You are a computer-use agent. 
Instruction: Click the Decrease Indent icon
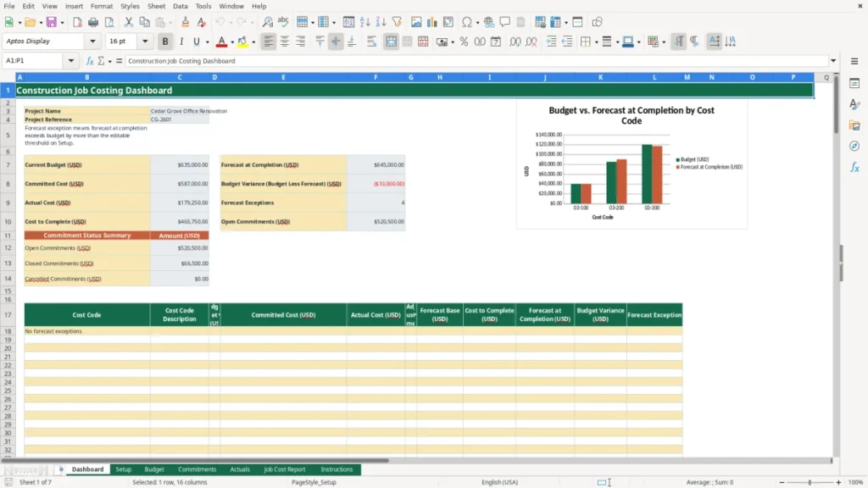[567, 42]
